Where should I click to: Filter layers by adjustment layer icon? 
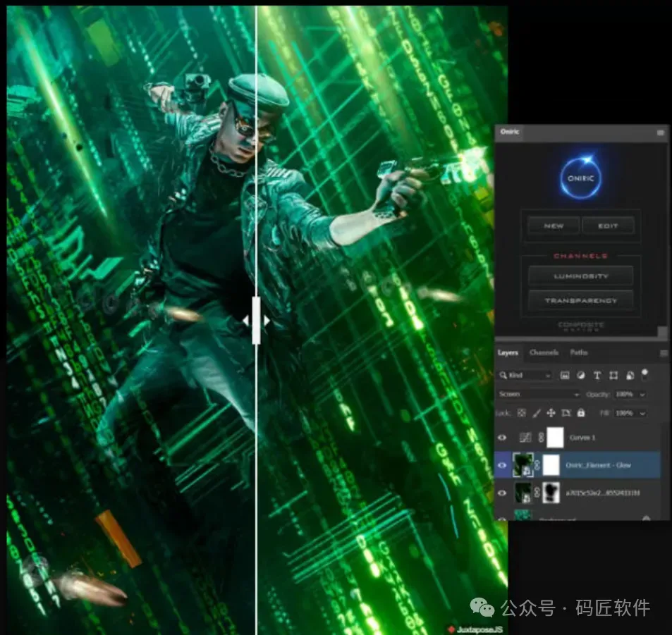(x=581, y=376)
